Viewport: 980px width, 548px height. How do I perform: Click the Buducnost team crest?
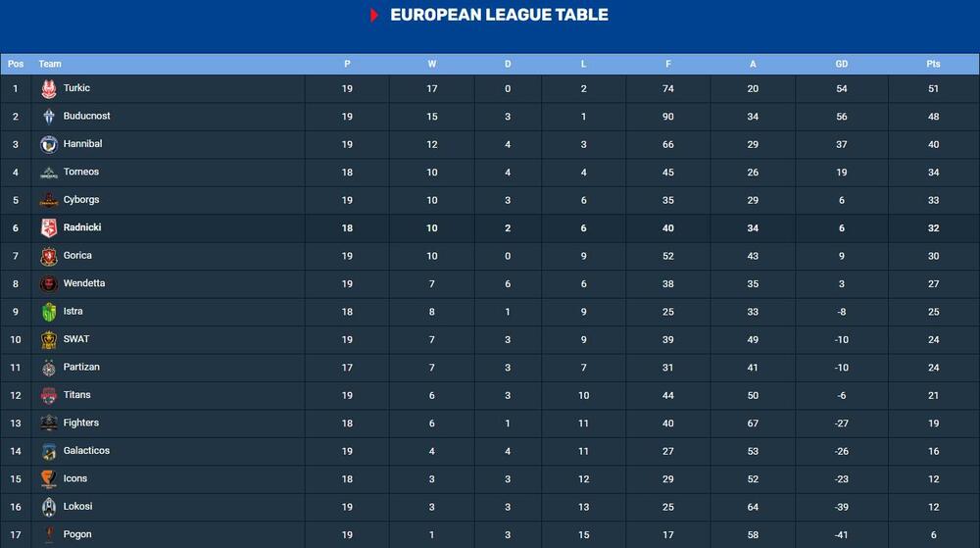49,117
